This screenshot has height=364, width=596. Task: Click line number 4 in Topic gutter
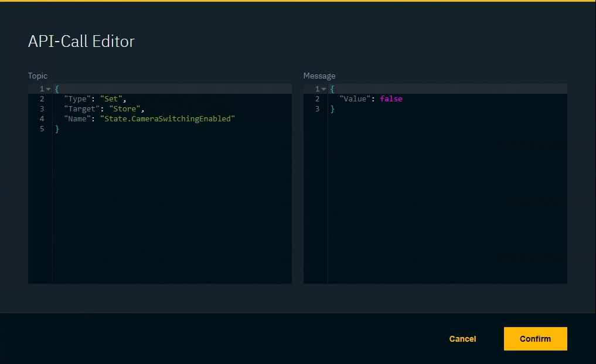pos(42,119)
